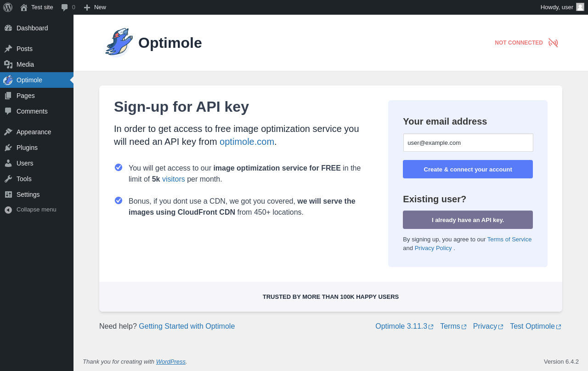Click the Appearance brush icon
This screenshot has height=371, width=588.
[x=8, y=132]
